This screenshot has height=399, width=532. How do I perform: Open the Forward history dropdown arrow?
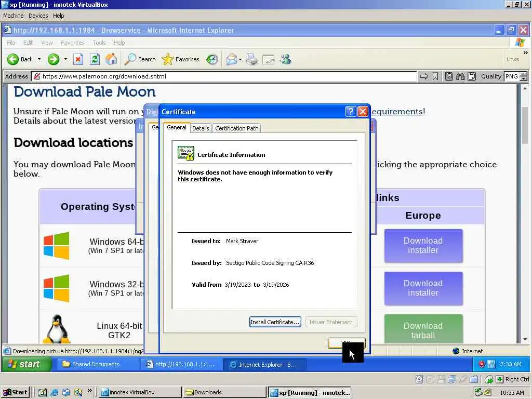65,59
